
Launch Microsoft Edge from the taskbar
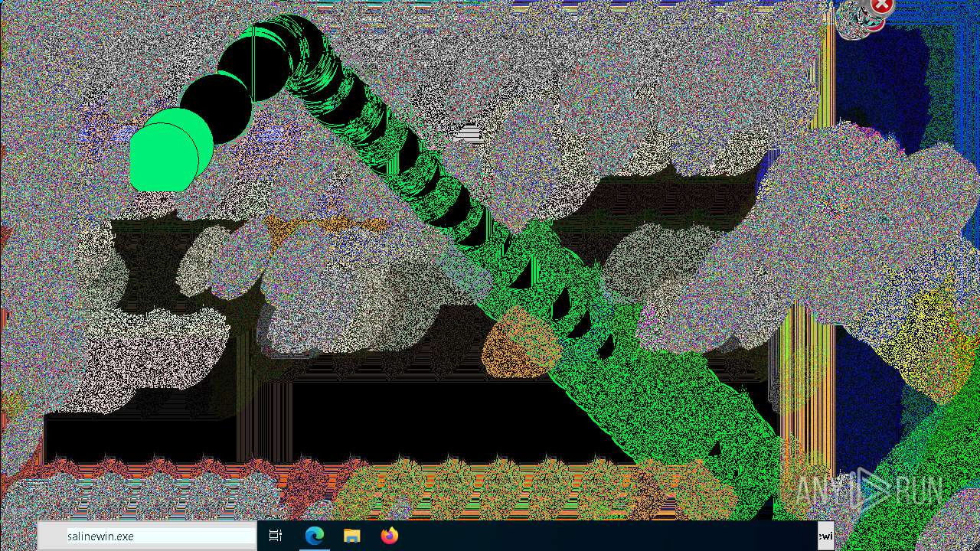pos(314,536)
